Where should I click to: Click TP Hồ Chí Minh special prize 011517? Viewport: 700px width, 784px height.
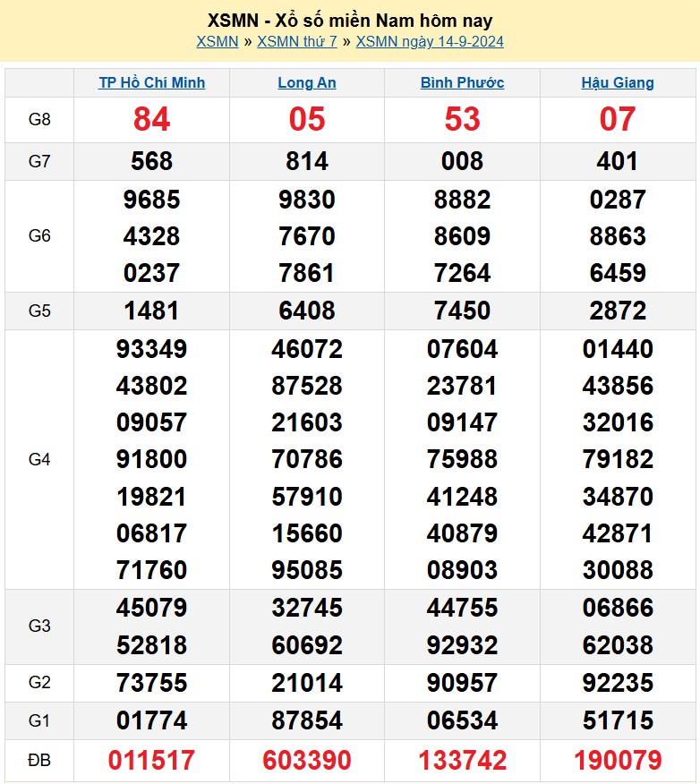point(151,761)
